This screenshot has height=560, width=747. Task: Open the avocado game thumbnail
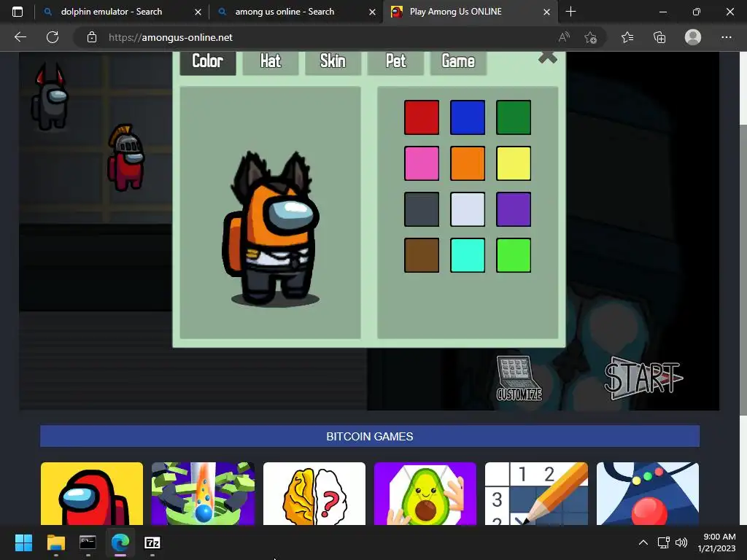point(425,494)
